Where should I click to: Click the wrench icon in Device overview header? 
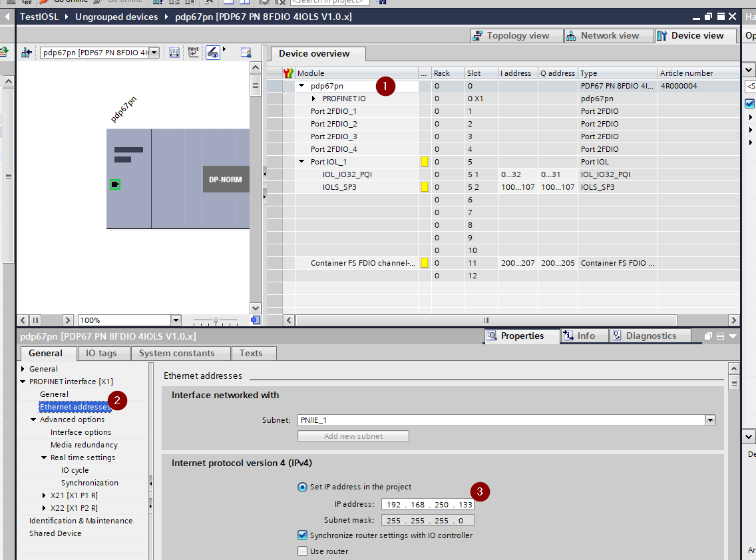click(288, 73)
